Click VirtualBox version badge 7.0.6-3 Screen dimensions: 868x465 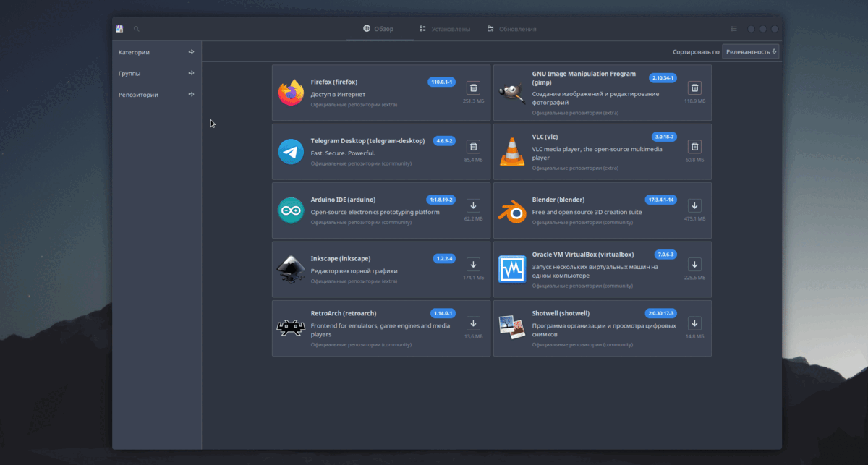[x=665, y=255]
